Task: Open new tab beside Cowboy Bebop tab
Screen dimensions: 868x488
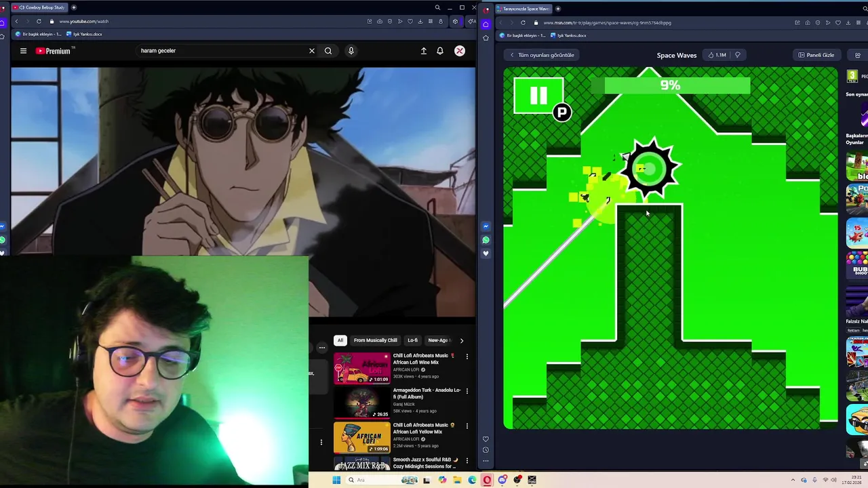Action: click(x=74, y=7)
